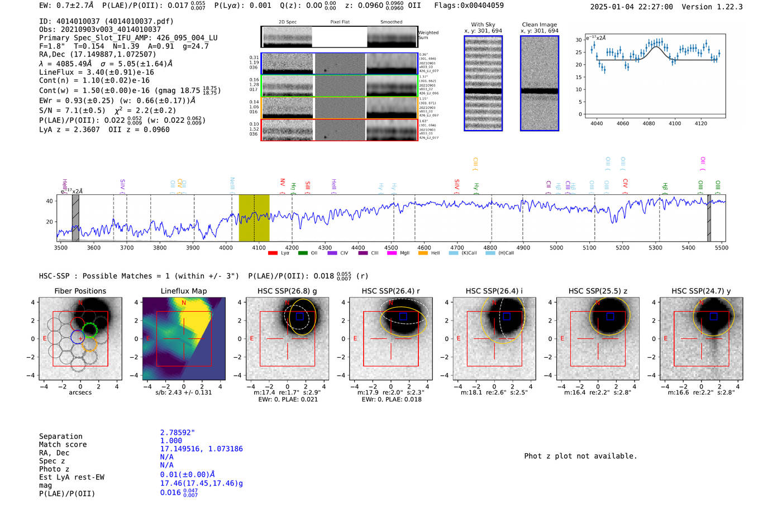Open the HSC SSP(26.4) r image
Image resolution: width=782 pixels, height=532 pixels.
tap(391, 339)
